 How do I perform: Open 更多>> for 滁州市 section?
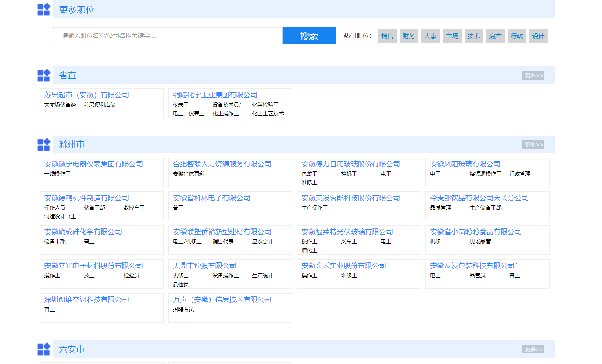coord(533,144)
